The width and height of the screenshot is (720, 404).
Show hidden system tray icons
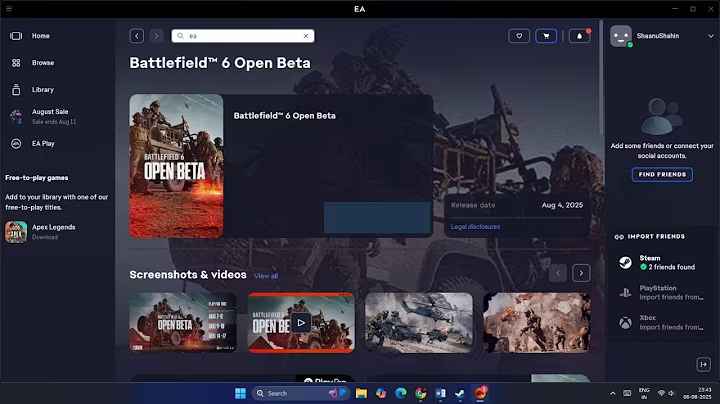tap(613, 393)
